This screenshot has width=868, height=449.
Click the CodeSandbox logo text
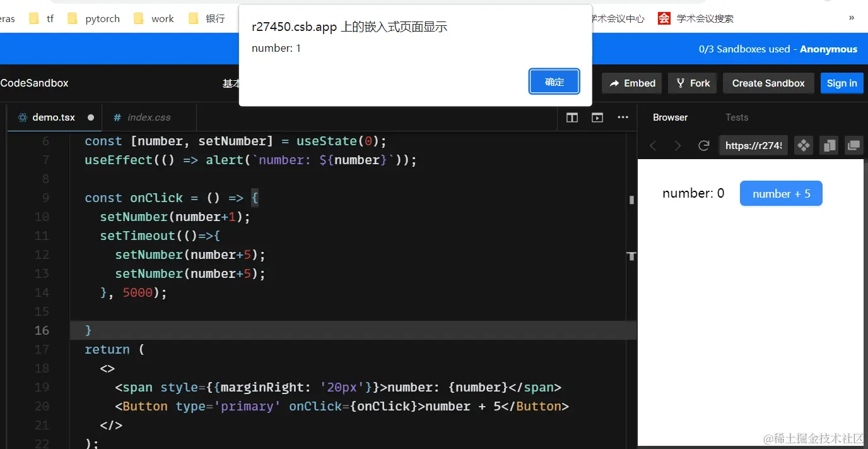(34, 83)
